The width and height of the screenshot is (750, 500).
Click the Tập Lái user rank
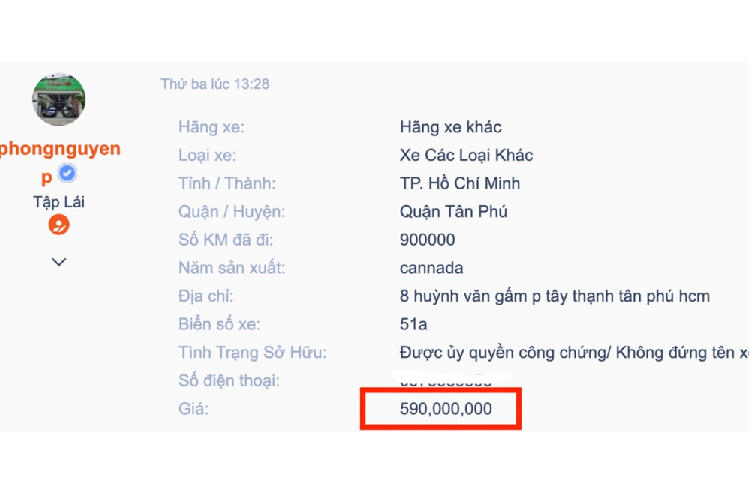59,201
